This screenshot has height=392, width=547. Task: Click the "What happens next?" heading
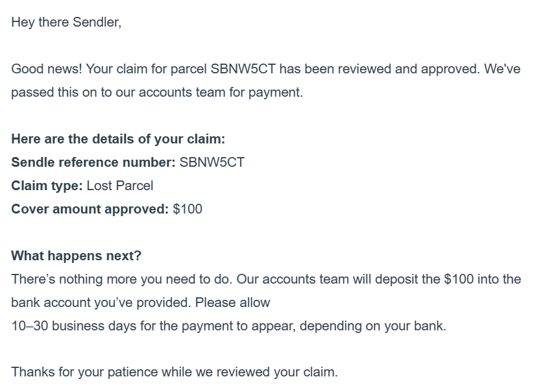point(76,256)
